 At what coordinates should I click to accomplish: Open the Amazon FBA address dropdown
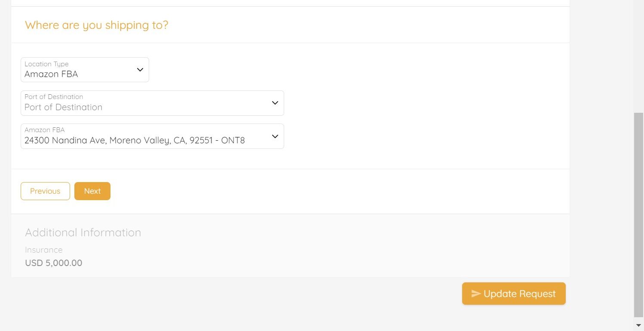152,136
